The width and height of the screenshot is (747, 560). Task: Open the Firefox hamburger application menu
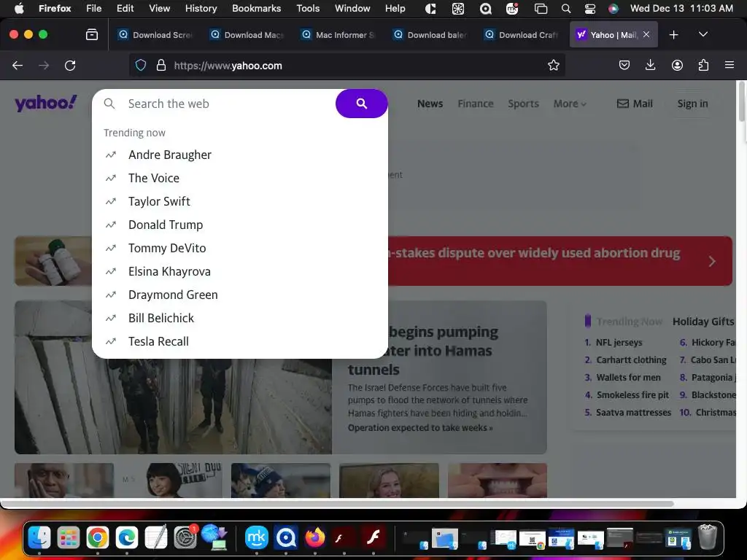(729, 65)
